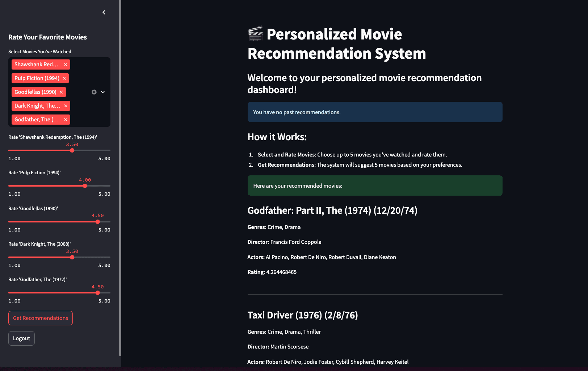Adjust the Godfather (1972) rating slider handle
The image size is (588, 371).
[x=98, y=293]
